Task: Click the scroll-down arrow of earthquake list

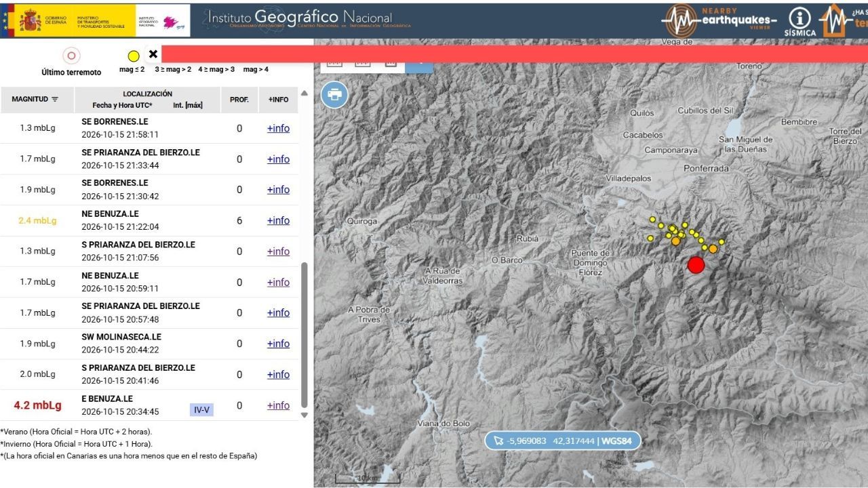Action: (x=304, y=415)
